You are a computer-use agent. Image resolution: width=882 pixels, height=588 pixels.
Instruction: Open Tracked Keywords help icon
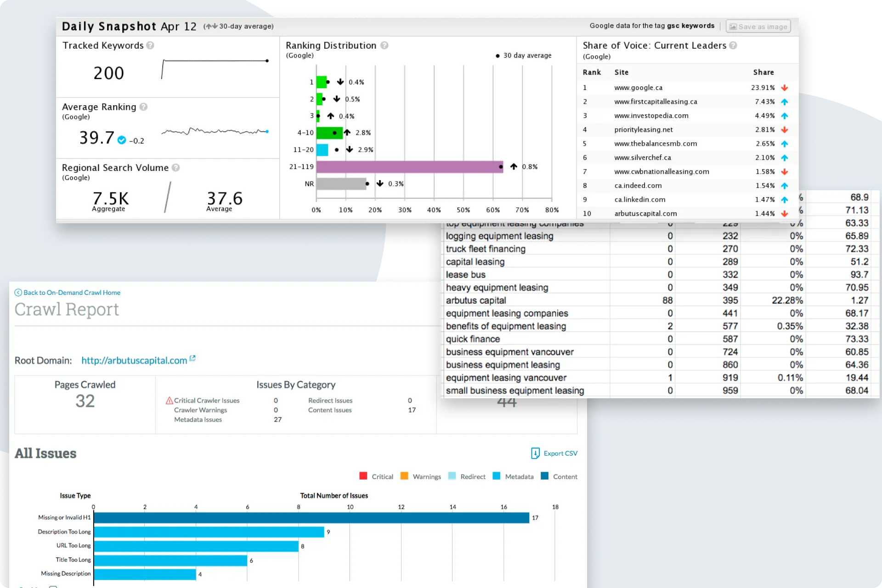tap(150, 45)
